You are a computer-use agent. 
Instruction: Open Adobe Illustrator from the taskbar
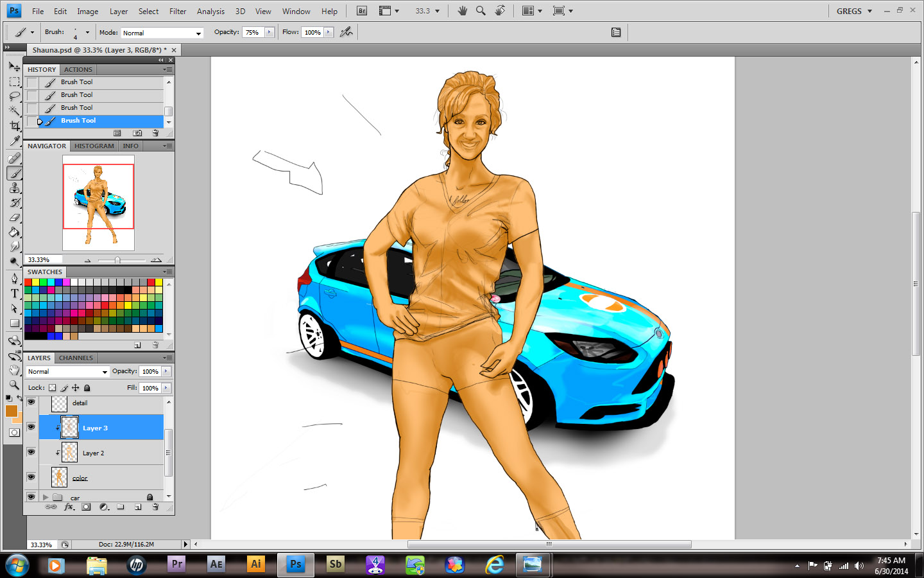[255, 565]
